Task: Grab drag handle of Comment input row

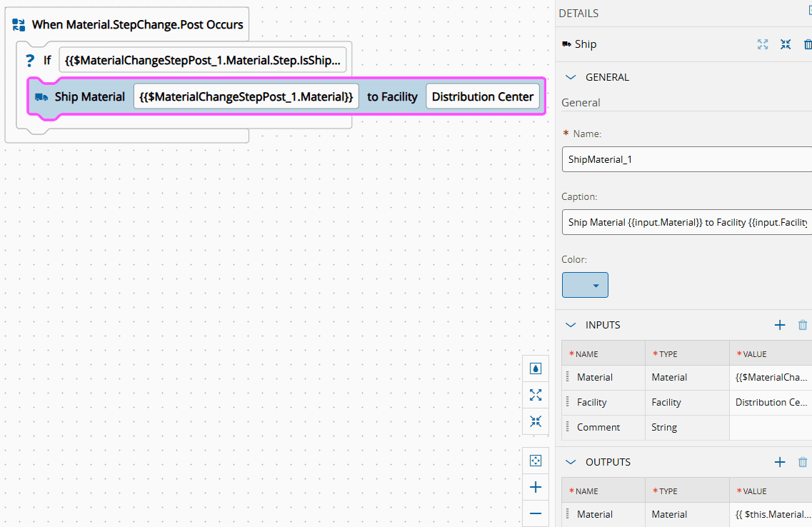Action: point(568,427)
